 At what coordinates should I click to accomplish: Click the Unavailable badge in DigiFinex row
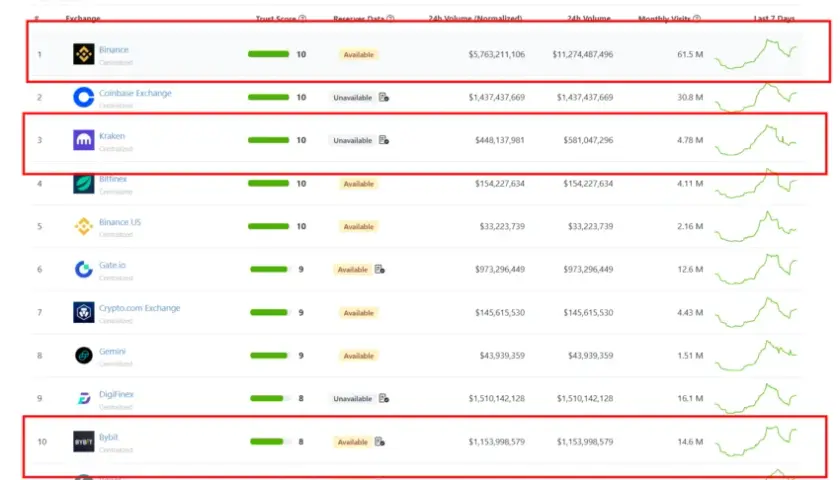tap(352, 399)
